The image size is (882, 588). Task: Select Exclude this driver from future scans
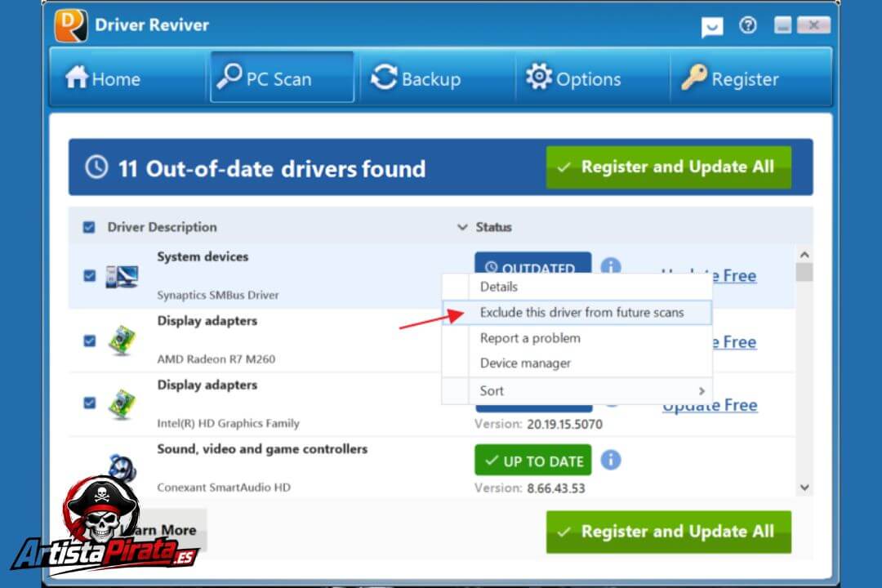577,312
